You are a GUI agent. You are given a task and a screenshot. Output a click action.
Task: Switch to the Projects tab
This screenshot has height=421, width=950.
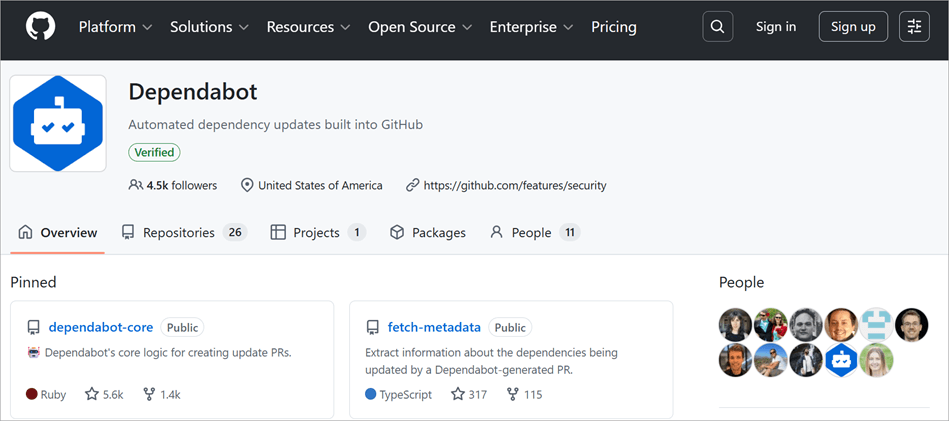tap(318, 233)
